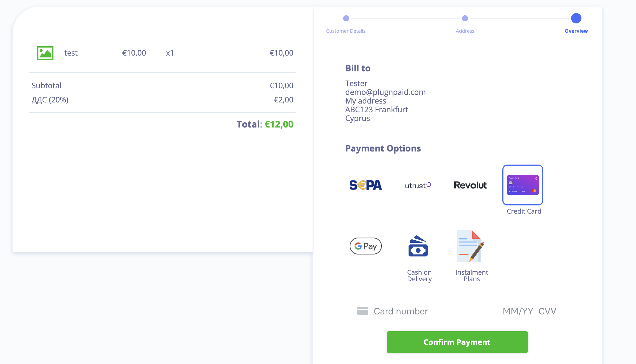
Task: Click the test product image thumbnail
Action: [45, 53]
